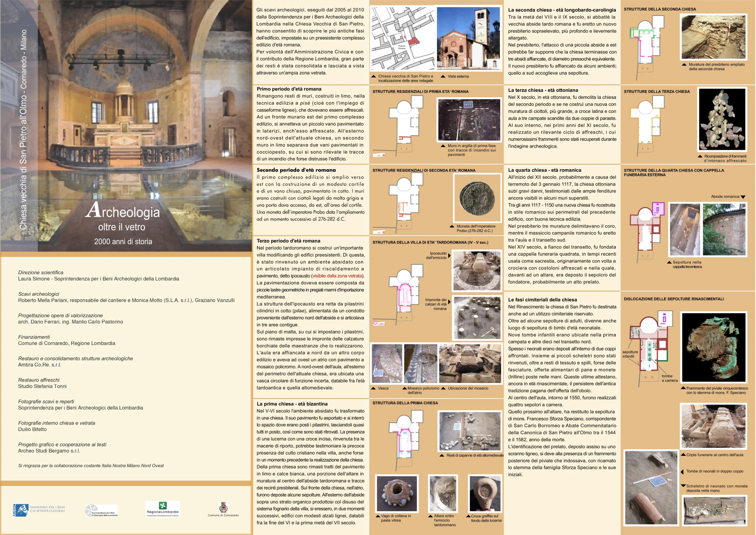Open the early medieval hut remains photo
Image resolution: width=756 pixels, height=535 pixels.
470,431
